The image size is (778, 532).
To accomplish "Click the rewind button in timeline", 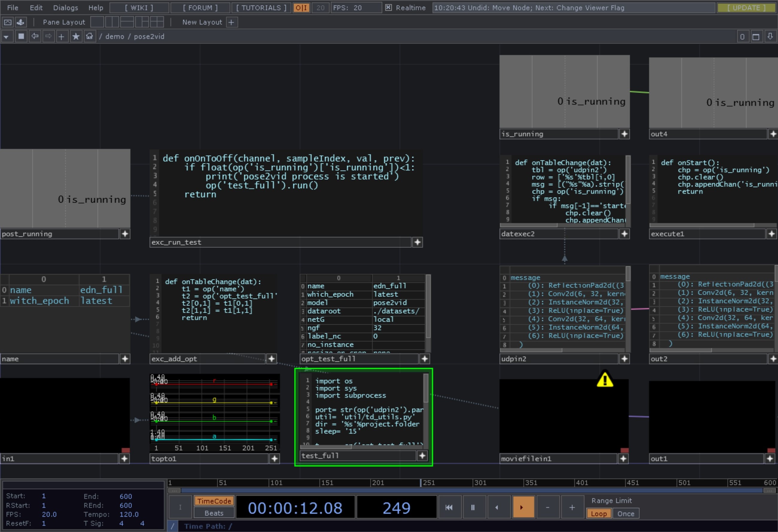I will [449, 507].
